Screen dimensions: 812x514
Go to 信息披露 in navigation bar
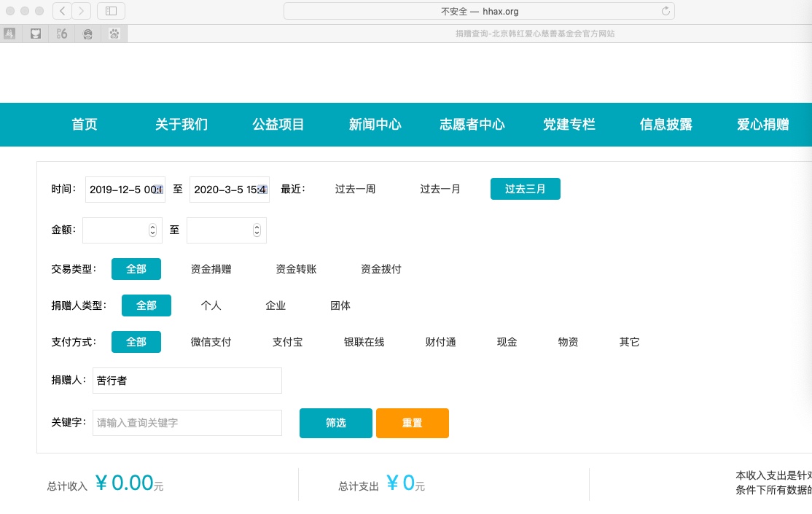tap(665, 125)
